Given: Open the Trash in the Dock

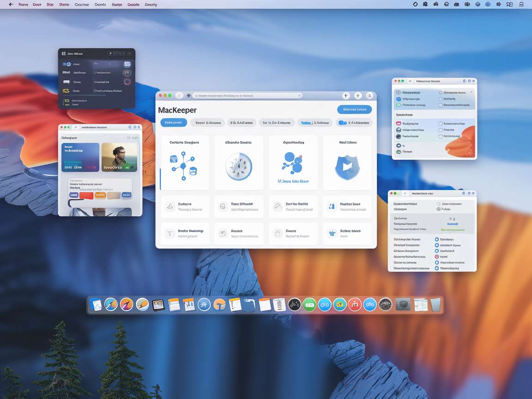Looking at the screenshot, I should pos(435,305).
